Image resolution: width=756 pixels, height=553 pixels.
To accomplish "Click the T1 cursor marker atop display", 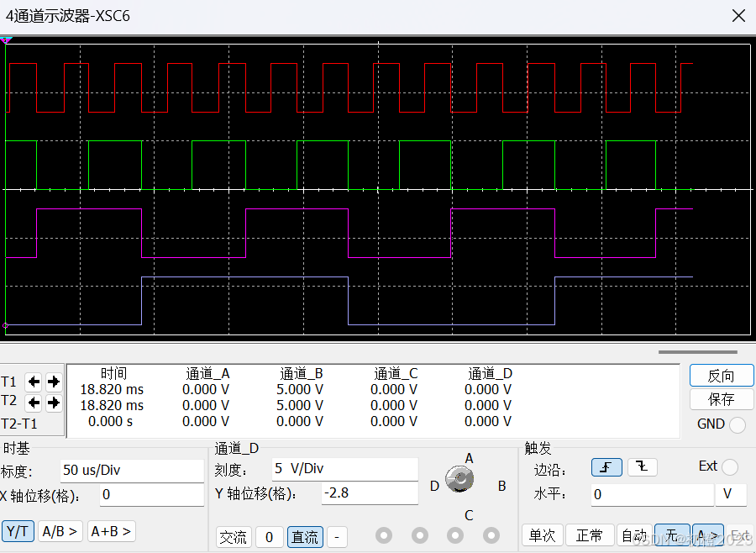I will (x=6, y=40).
